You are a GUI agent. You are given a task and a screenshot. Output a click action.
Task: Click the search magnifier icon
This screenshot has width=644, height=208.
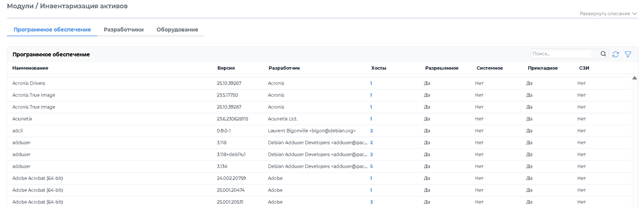603,54
